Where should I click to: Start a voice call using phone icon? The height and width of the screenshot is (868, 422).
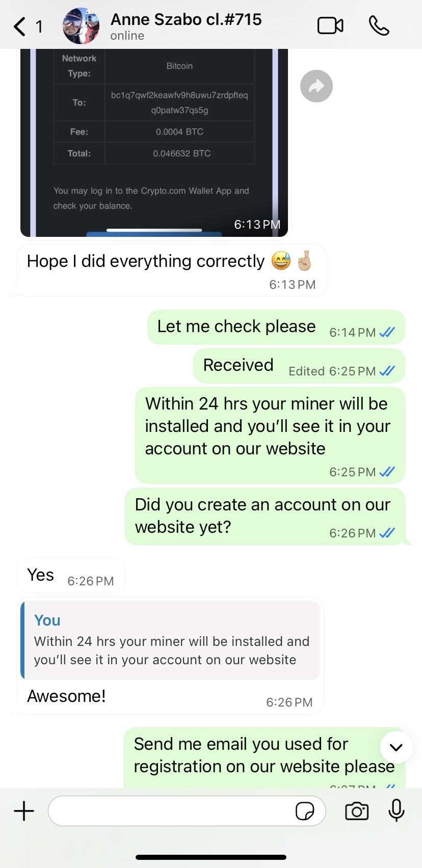[379, 25]
